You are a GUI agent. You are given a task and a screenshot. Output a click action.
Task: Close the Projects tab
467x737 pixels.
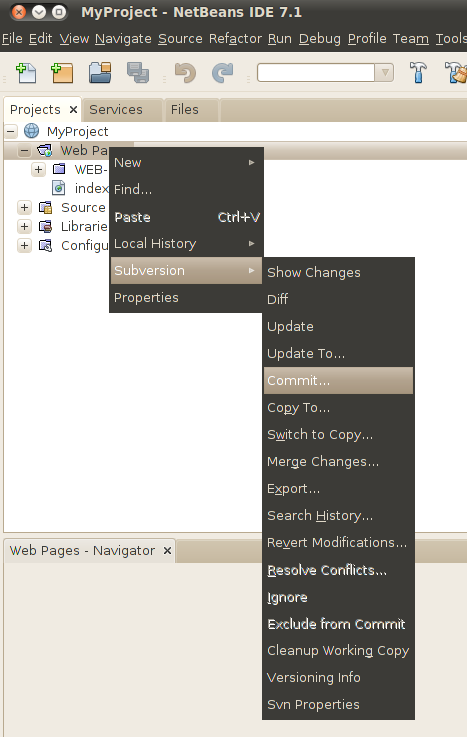click(x=73, y=110)
